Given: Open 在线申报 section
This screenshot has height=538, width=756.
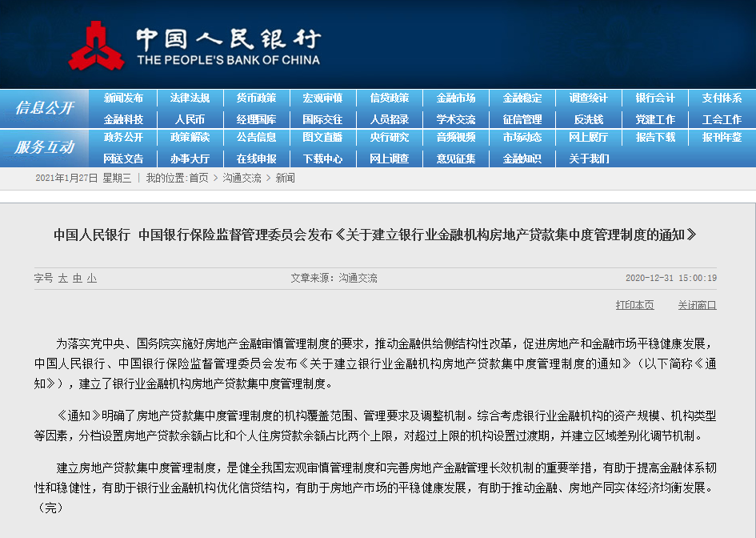Looking at the screenshot, I should tap(257, 159).
